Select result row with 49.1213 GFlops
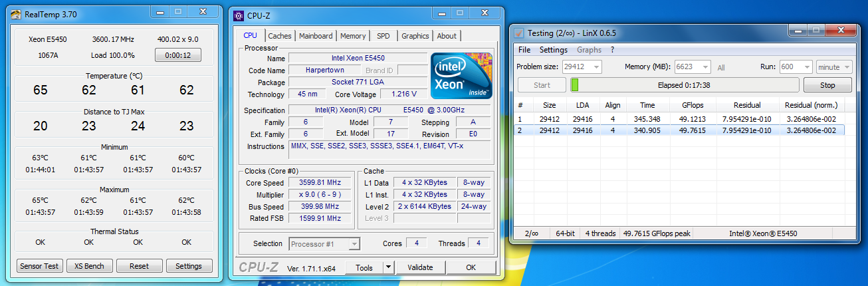Viewport: 868px width, 286px height. (680, 118)
